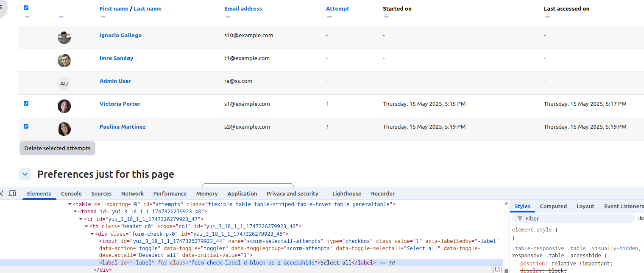This screenshot has height=273, width=644.
Task: Collapse the thead element node
Action: pyautogui.click(x=75, y=212)
